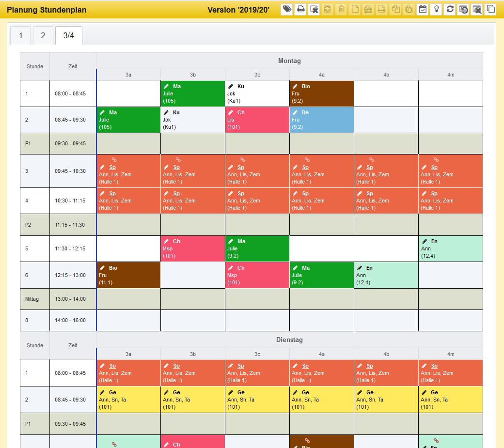This screenshot has height=448, width=504.
Task: Click the Sp link in Tuesday hour 1 for 4b
Action: tap(370, 366)
